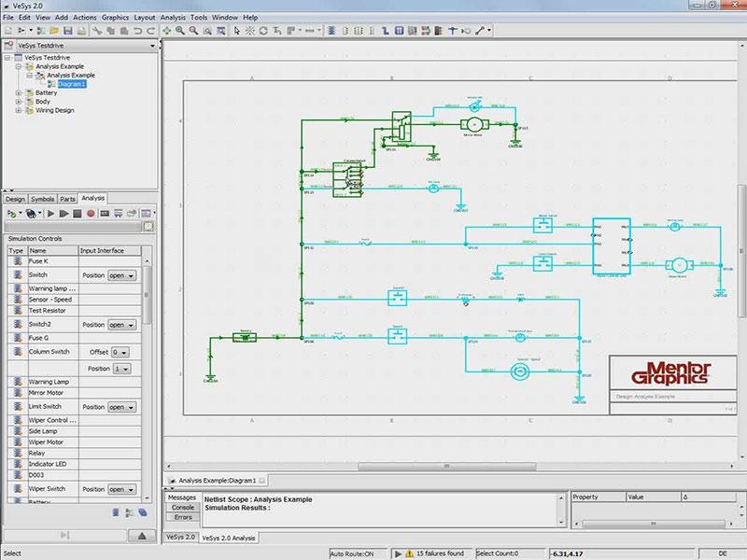Click the red record simulation icon
The width and height of the screenshot is (747, 560).
[x=91, y=214]
